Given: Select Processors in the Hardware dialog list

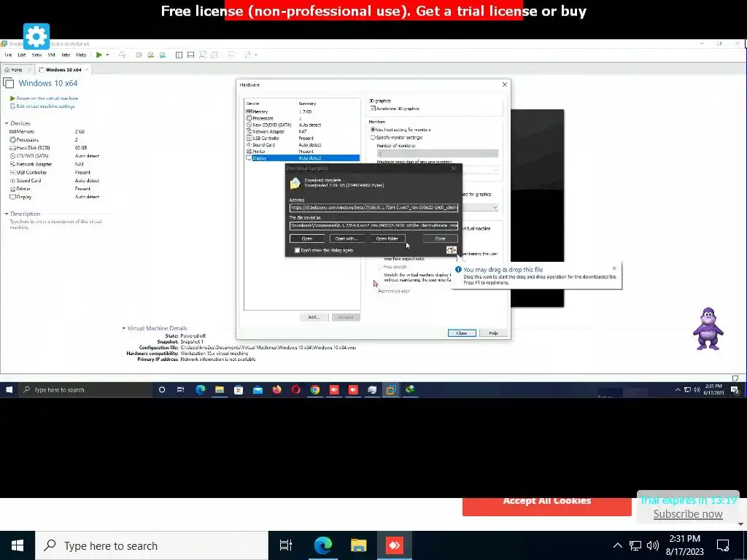Looking at the screenshot, I should click(302, 118).
